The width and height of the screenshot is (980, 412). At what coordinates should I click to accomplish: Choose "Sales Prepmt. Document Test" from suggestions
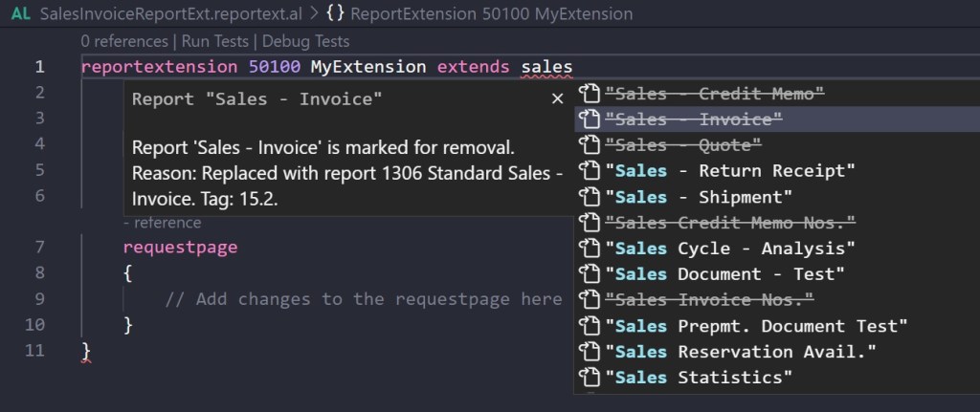[756, 326]
